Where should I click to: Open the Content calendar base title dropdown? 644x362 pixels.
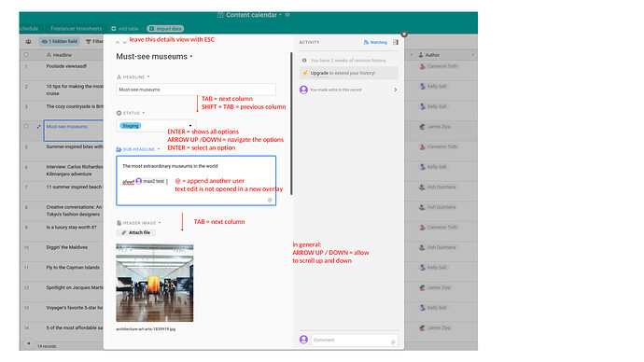pos(281,15)
